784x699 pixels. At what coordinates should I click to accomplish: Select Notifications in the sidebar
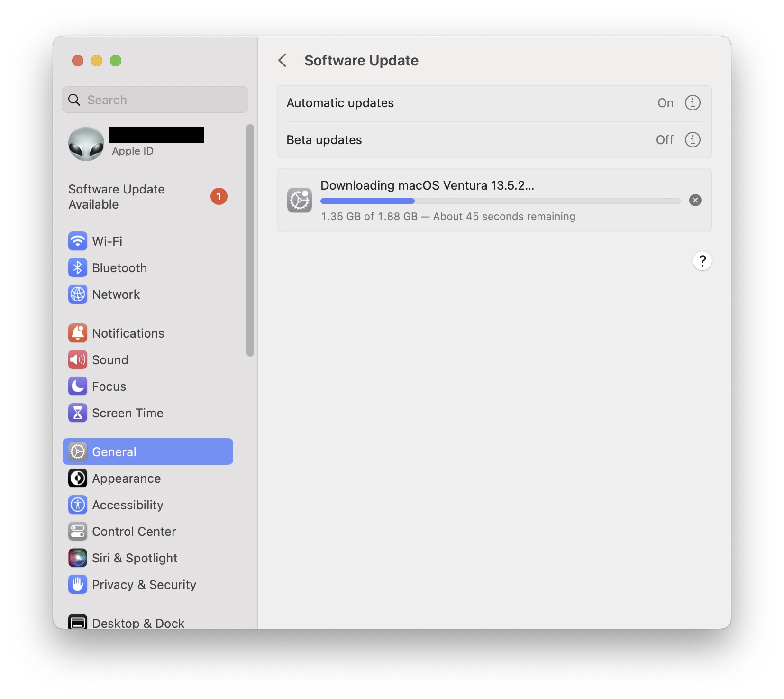(148, 333)
